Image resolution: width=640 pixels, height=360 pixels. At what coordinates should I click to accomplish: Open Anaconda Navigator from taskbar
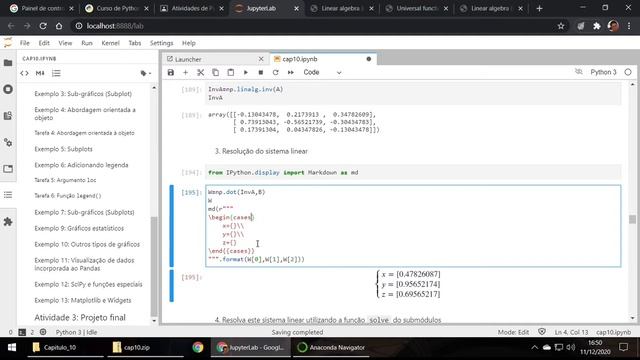[331, 347]
